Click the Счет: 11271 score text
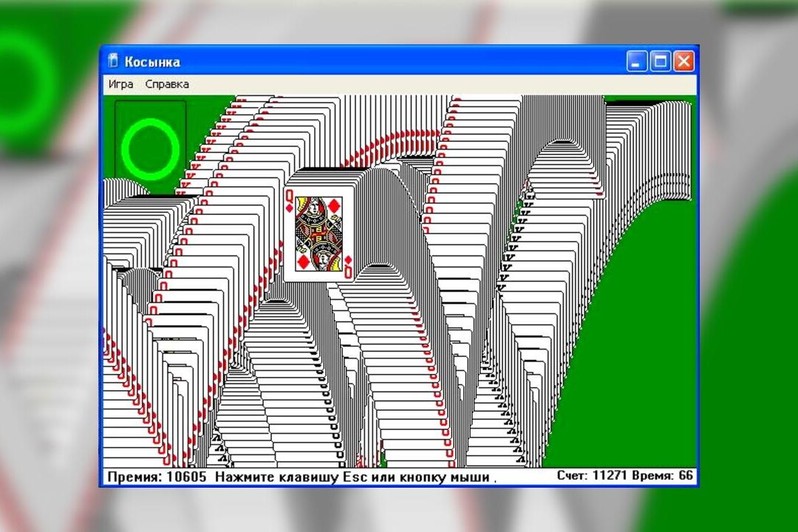The height and width of the screenshot is (532, 798). [593, 476]
